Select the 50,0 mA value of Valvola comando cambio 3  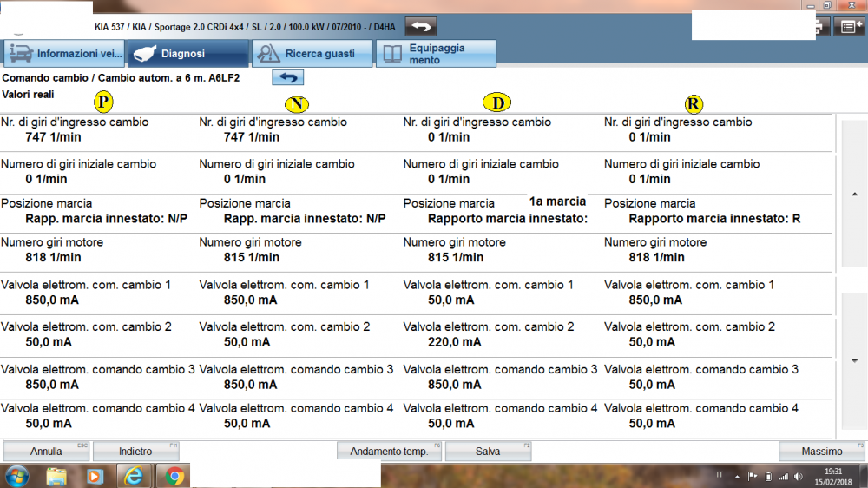click(x=652, y=385)
